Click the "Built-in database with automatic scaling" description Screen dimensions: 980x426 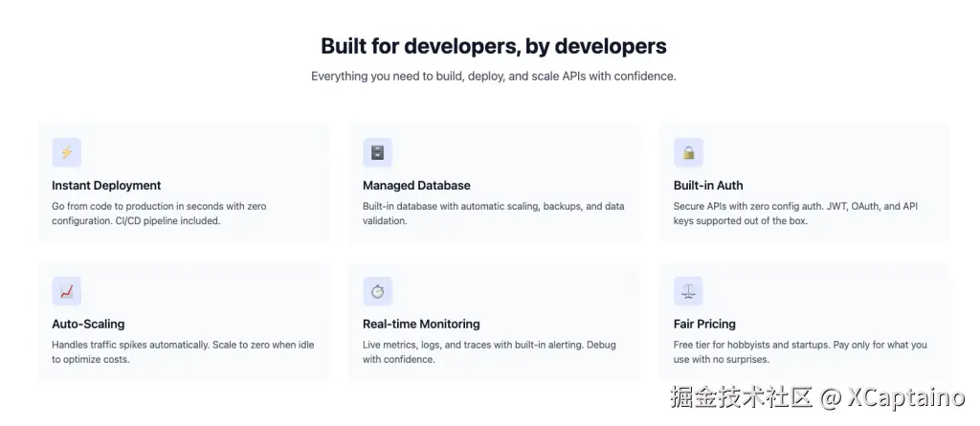click(494, 213)
